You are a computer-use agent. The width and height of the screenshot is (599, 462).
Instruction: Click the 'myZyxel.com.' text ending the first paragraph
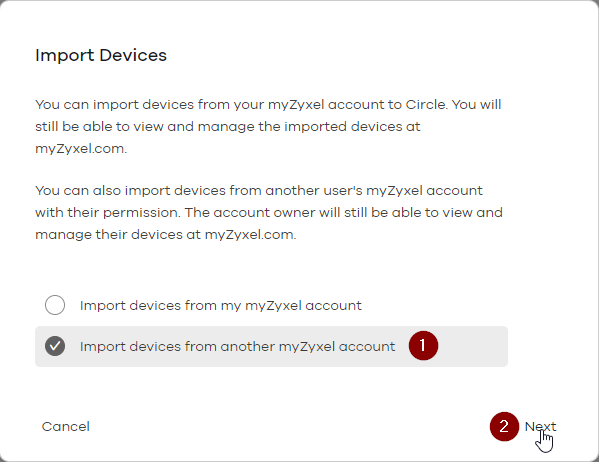click(81, 148)
